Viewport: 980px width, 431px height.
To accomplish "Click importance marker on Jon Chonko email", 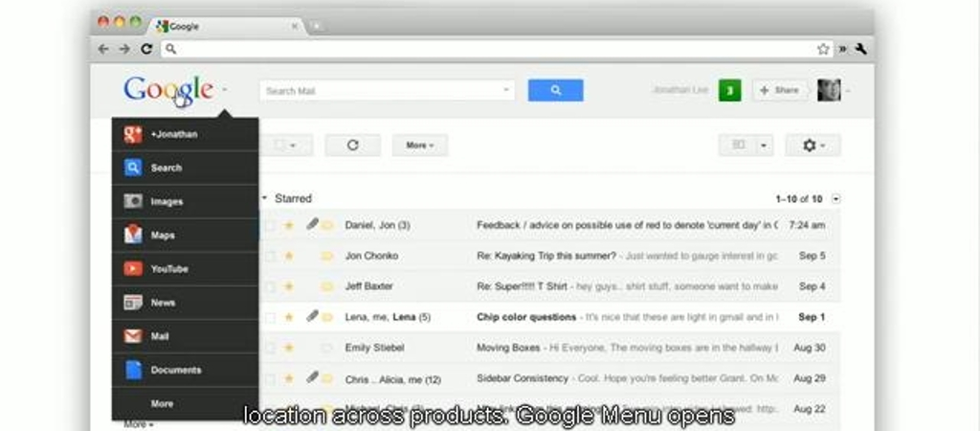I will click(327, 256).
